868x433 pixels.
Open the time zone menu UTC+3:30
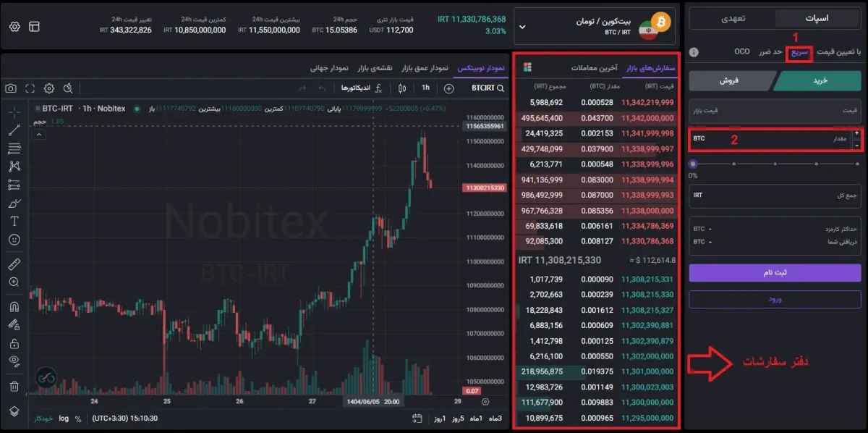coord(124,419)
